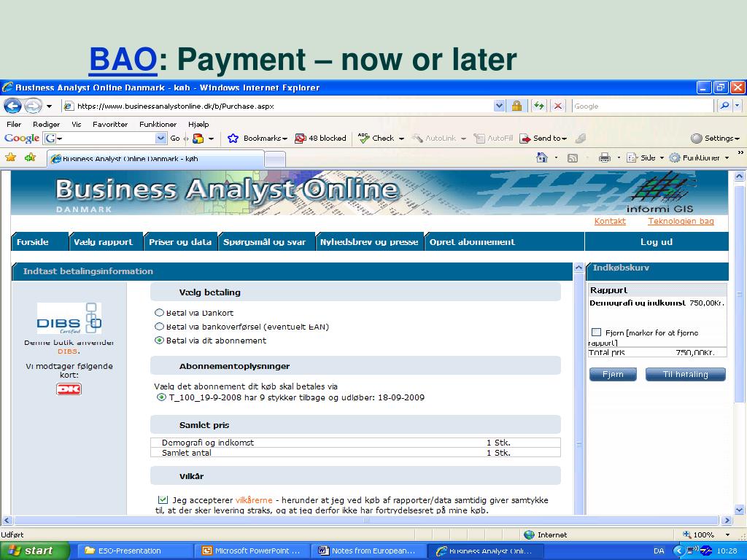The image size is (747, 560).
Task: Open search provider dropdown arrow
Action: point(738,106)
